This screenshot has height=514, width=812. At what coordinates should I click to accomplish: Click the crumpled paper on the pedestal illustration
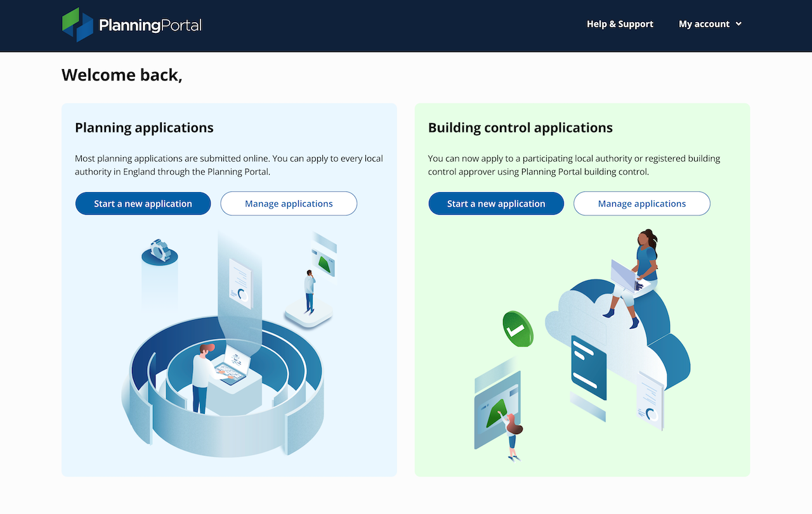160,252
